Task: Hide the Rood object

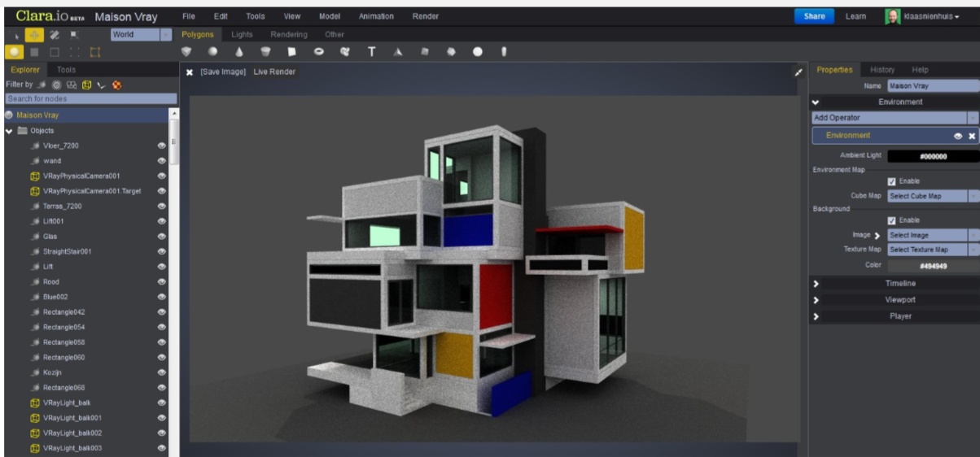Action: click(x=161, y=282)
